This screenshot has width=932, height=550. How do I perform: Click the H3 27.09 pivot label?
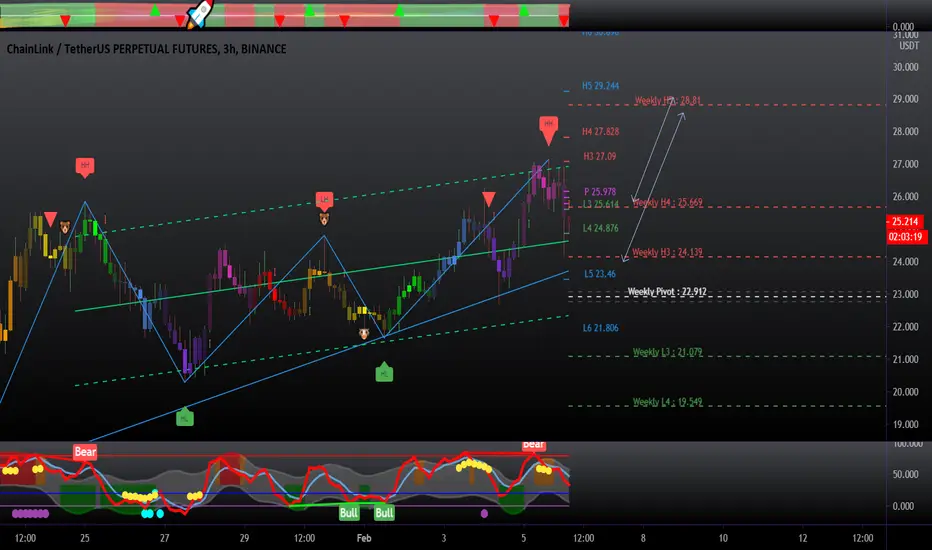600,156
